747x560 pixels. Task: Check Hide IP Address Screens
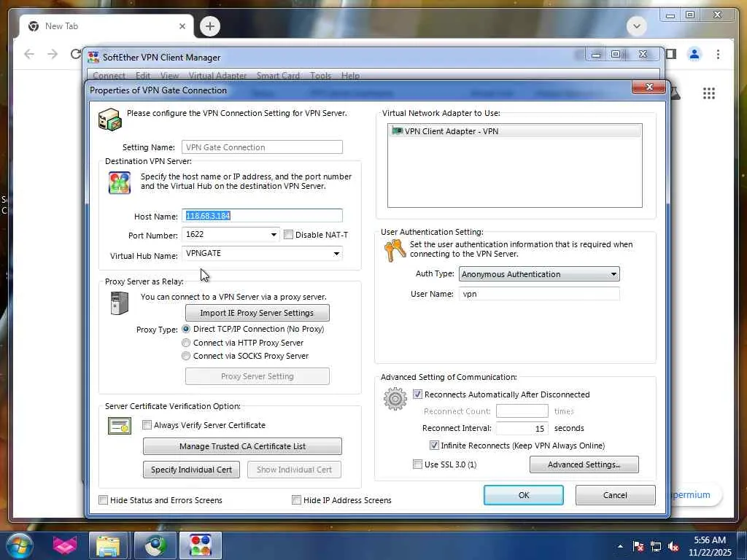point(296,500)
